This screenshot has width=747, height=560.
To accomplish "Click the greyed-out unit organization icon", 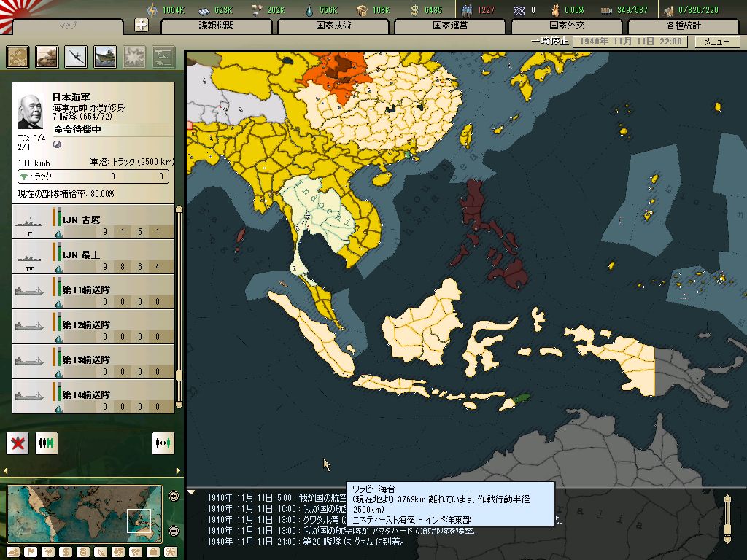I will (163, 57).
